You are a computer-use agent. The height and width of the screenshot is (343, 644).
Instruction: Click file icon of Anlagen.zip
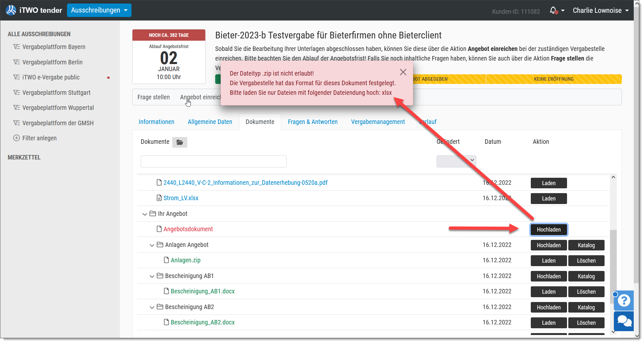166,260
